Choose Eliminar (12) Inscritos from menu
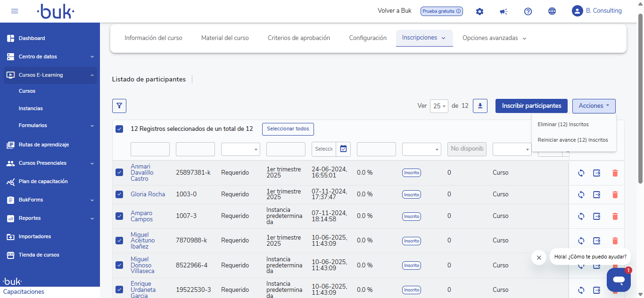The width and height of the screenshot is (644, 298). (563, 124)
